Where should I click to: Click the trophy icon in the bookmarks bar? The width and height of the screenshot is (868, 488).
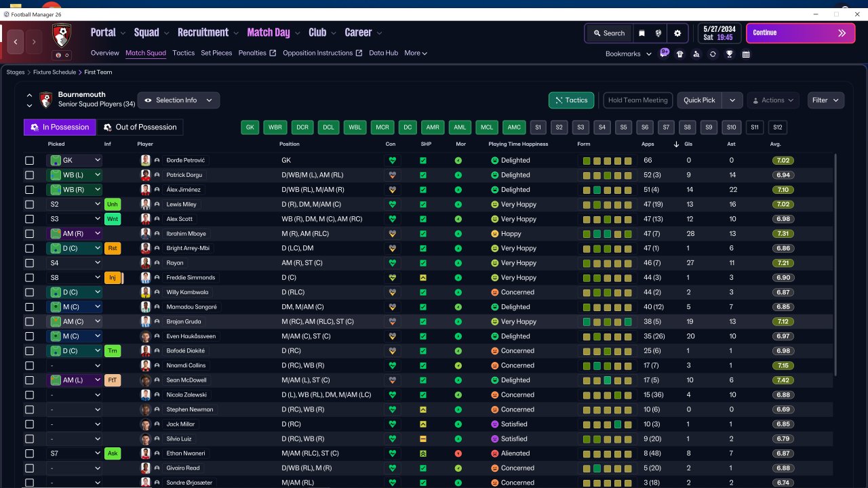(730, 54)
